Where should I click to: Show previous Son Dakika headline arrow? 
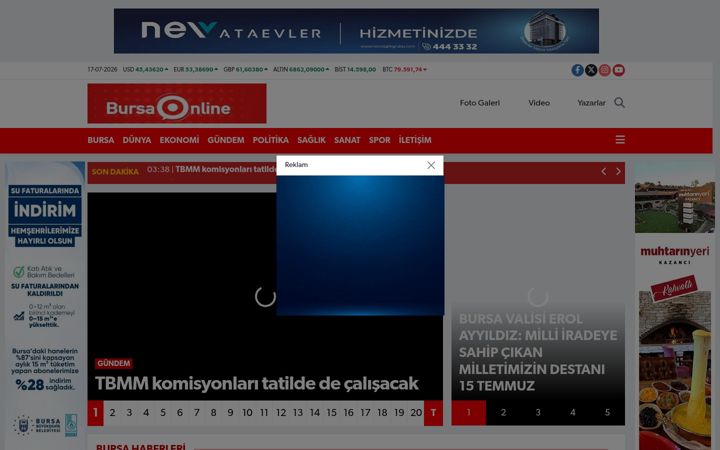point(604,171)
